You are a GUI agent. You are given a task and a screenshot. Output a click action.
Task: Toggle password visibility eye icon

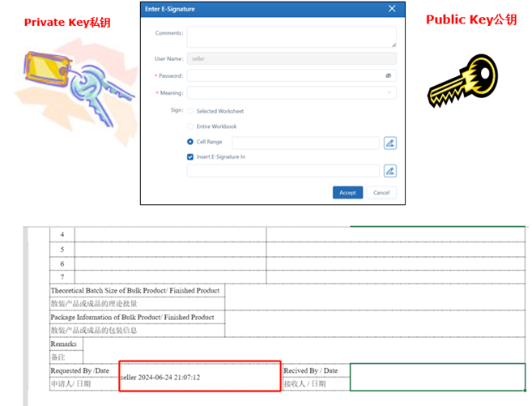[389, 75]
